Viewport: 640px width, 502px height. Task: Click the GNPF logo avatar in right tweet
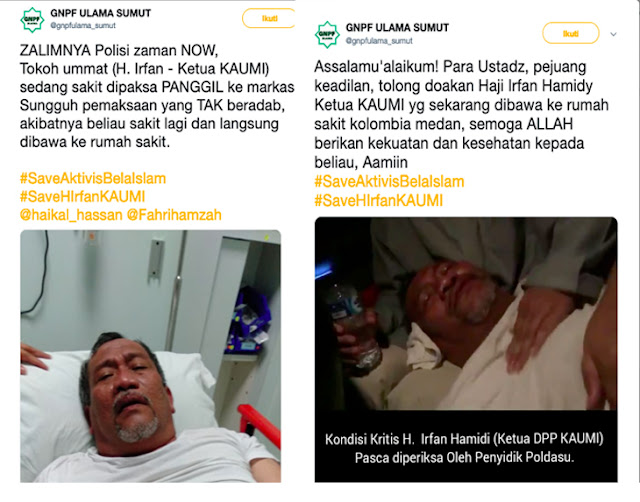[327, 34]
